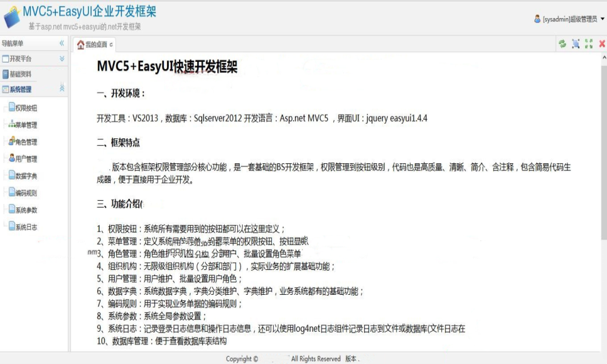Expand the 开发平台 accordion section
This screenshot has width=607, height=364.
point(61,59)
